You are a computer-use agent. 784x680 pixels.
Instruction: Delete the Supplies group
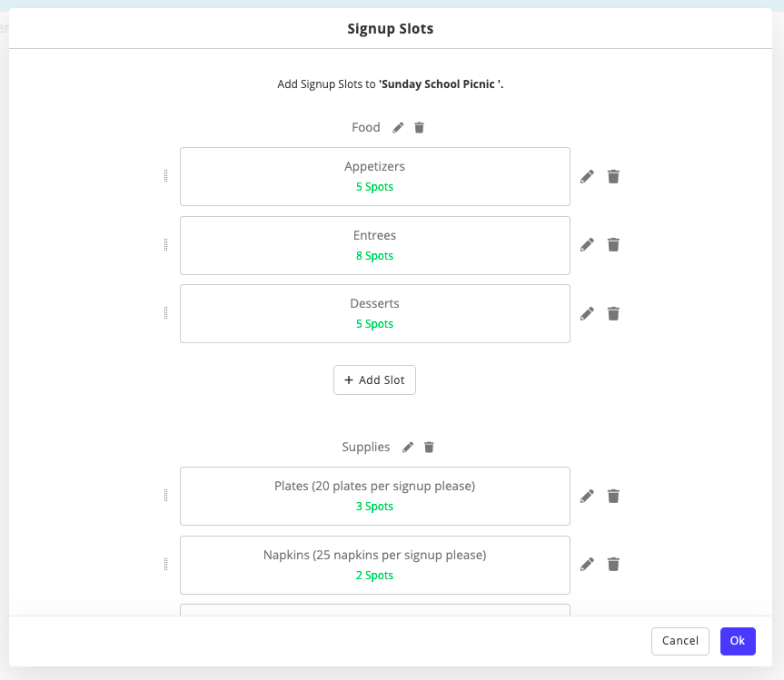click(x=429, y=448)
